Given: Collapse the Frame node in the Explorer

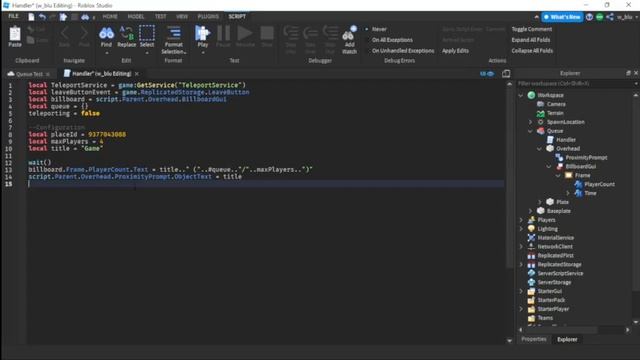Looking at the screenshot, I should tap(558, 176).
